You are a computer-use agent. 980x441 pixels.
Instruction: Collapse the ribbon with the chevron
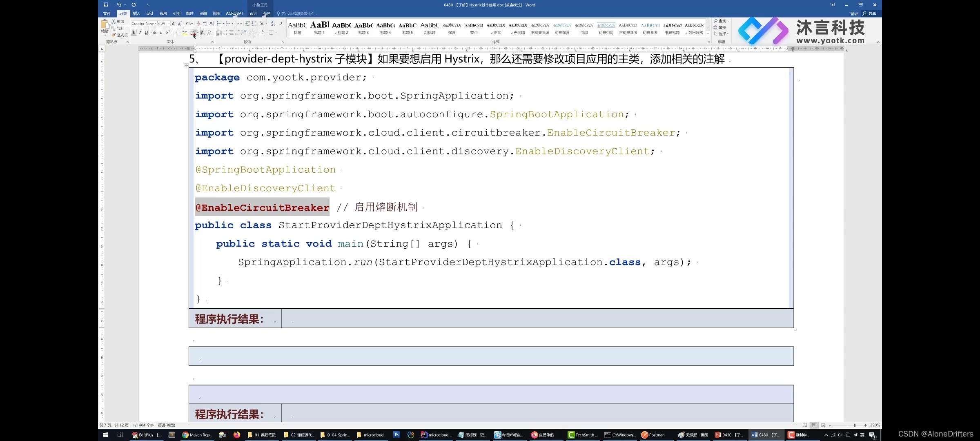tap(878, 42)
